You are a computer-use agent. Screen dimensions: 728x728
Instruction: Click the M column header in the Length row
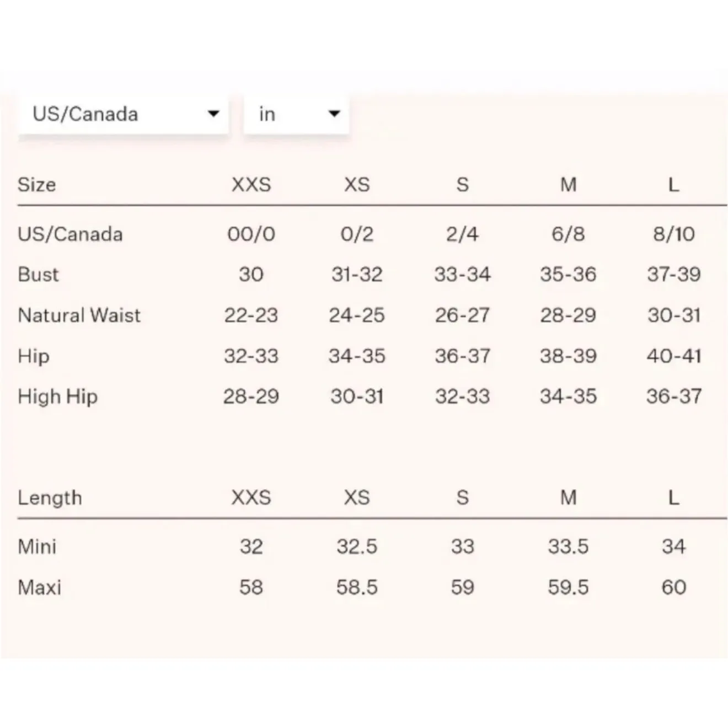coord(568,497)
